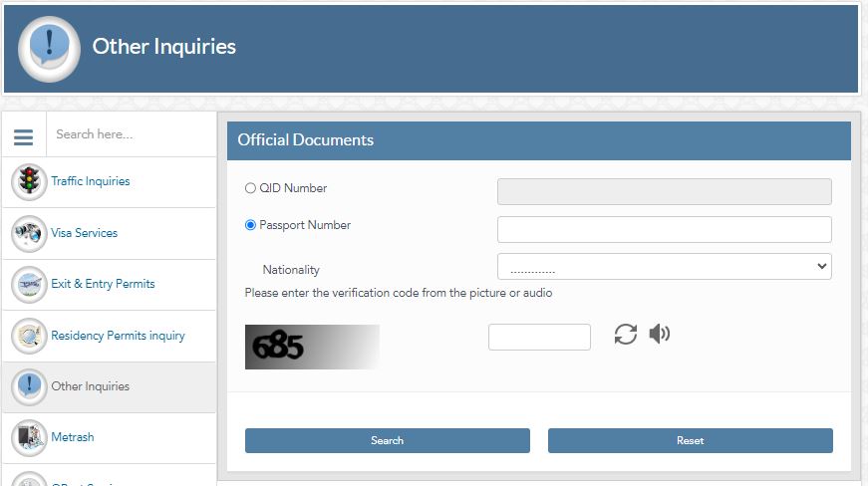Play the audio verification code

pos(659,334)
